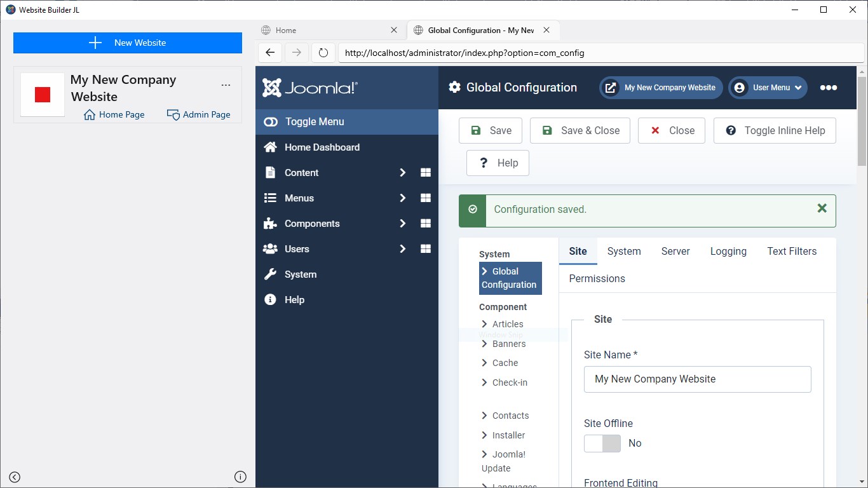Viewport: 868px width, 488px height.
Task: Open the User Menu dropdown
Action: coord(768,88)
